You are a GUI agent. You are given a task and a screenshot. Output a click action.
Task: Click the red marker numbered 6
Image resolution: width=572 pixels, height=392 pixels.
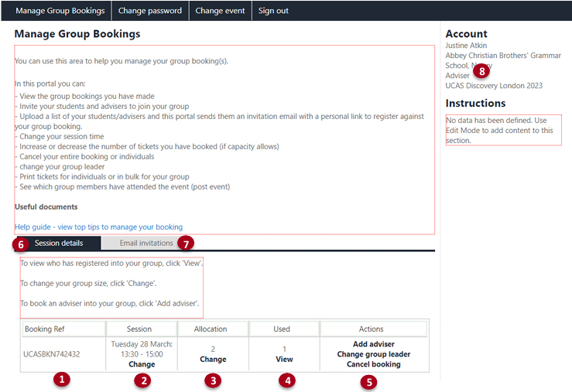click(21, 244)
